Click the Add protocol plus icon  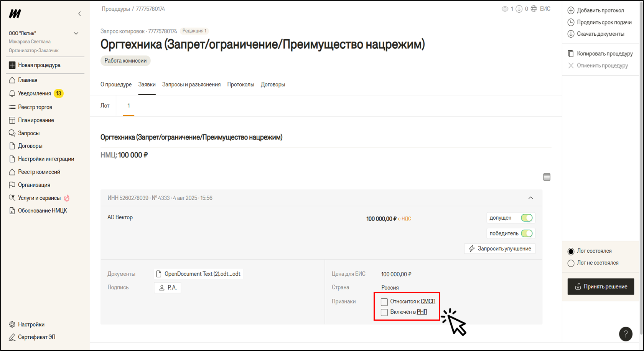(x=571, y=10)
